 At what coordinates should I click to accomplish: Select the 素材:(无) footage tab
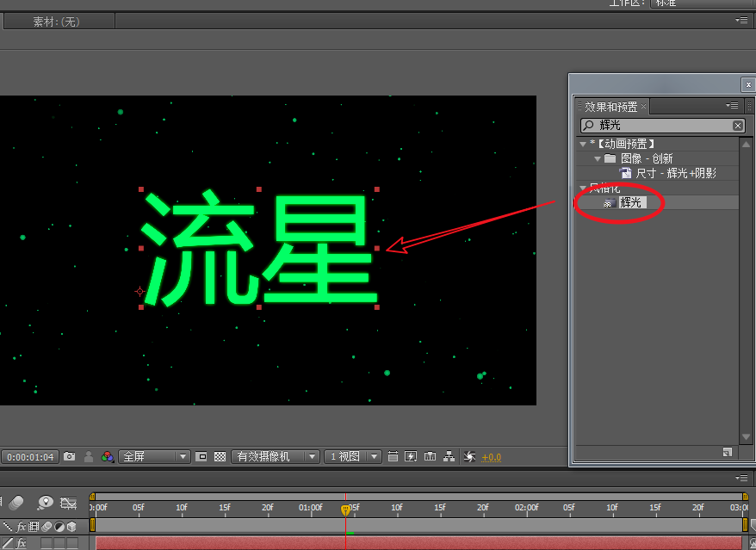click(x=57, y=22)
